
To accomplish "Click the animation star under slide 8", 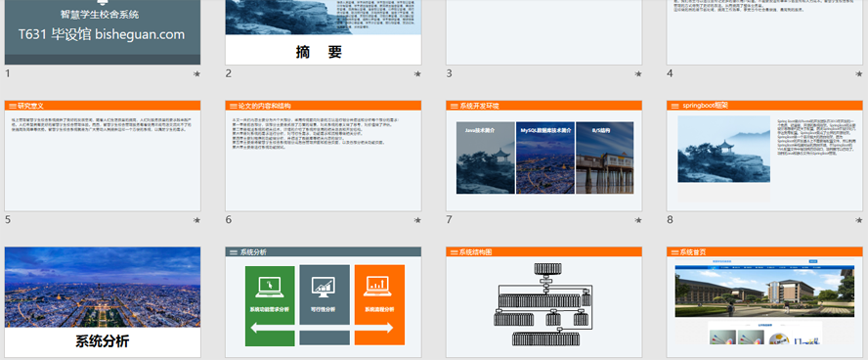I will click(858, 220).
